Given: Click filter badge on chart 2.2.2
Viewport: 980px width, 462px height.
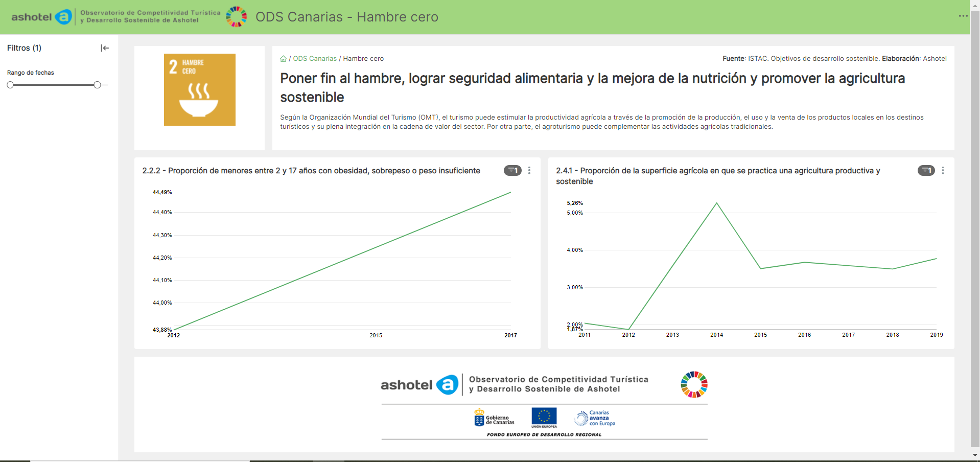Looking at the screenshot, I should 512,171.
